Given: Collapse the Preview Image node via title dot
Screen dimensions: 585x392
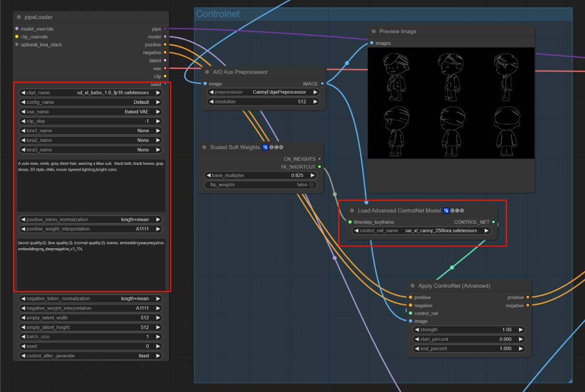Looking at the screenshot, I should pos(374,31).
